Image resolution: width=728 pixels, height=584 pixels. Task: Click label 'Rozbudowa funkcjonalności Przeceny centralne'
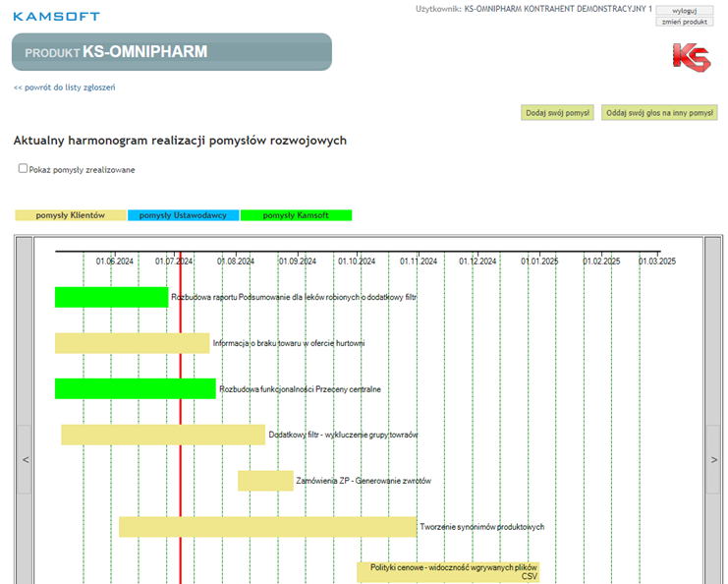pos(300,389)
